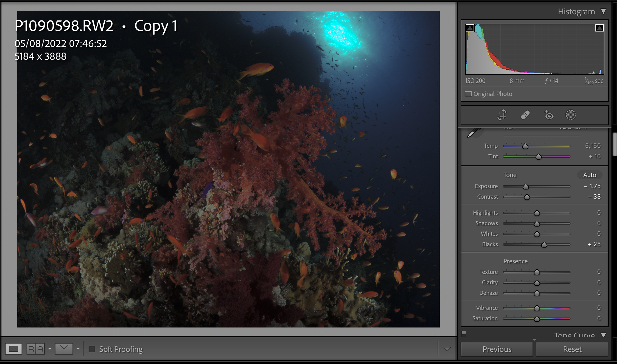Viewport: 617px width, 364px height.
Task: Switch to Loupe view mode
Action: pyautogui.click(x=13, y=349)
